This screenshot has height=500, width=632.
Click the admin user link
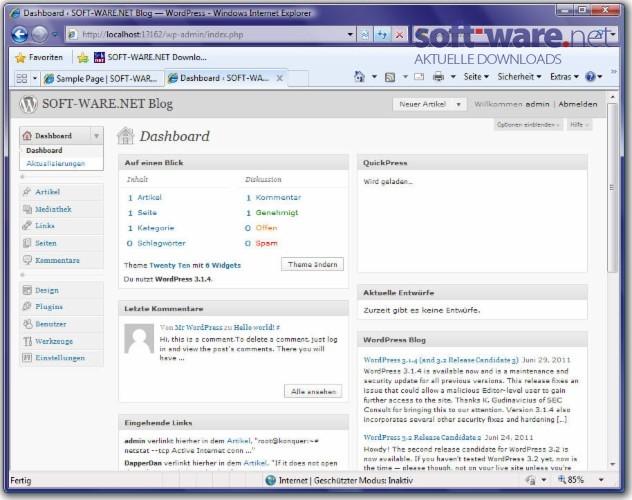[x=537, y=104]
